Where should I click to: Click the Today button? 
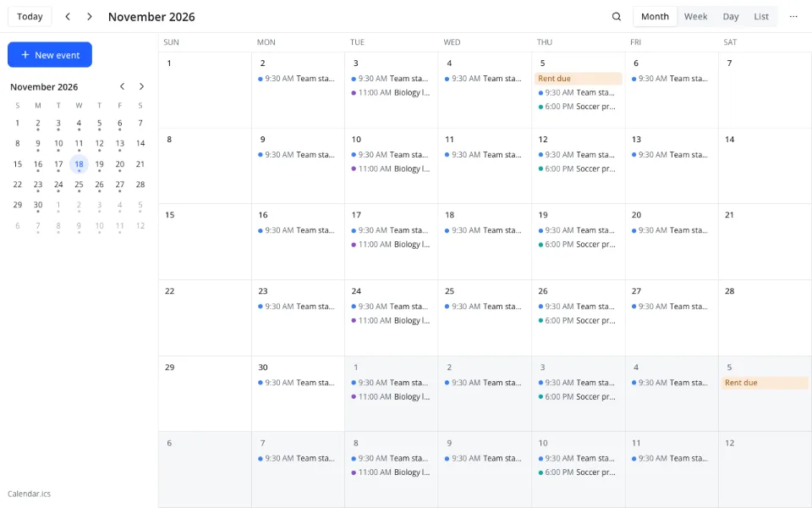(30, 17)
